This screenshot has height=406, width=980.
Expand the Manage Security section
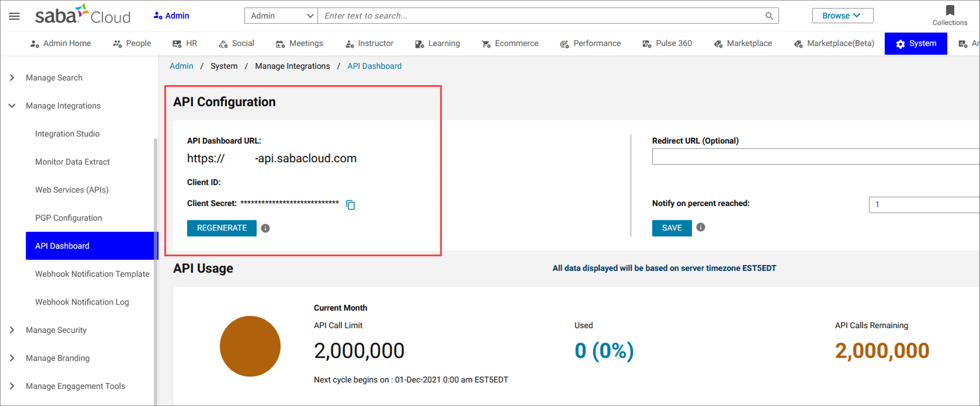12,330
